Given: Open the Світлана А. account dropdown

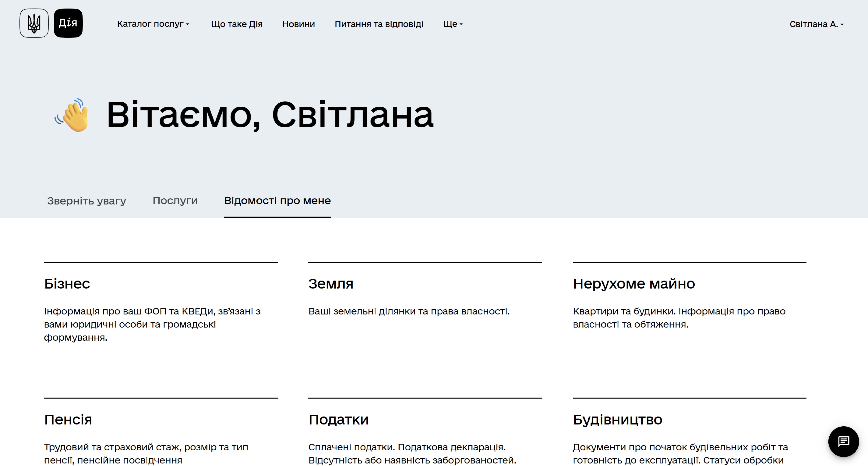Looking at the screenshot, I should (816, 24).
